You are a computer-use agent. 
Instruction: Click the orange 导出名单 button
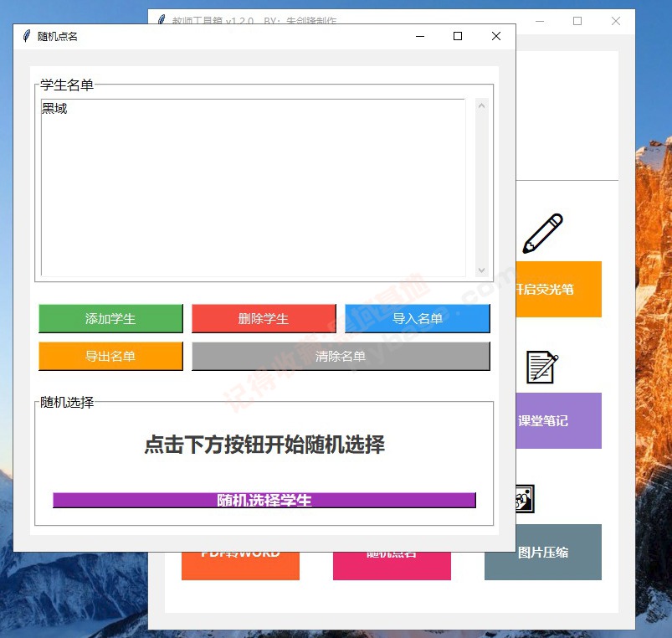click(x=110, y=356)
